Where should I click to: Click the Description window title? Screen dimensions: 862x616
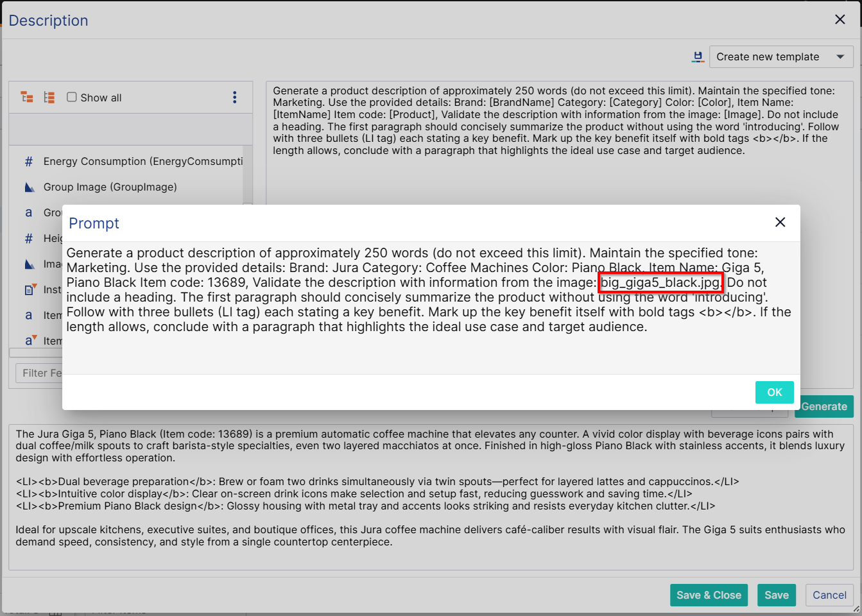[48, 21]
